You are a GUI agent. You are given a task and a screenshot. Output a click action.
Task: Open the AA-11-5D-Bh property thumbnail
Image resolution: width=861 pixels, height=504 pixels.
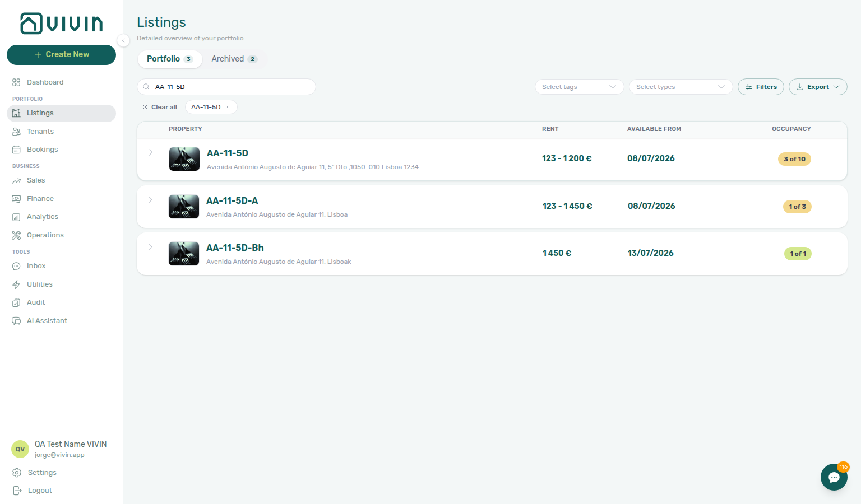[184, 254]
